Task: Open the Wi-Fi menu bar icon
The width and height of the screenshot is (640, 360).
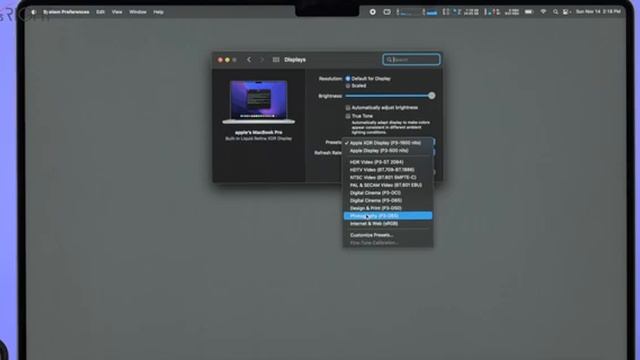Action: point(543,12)
